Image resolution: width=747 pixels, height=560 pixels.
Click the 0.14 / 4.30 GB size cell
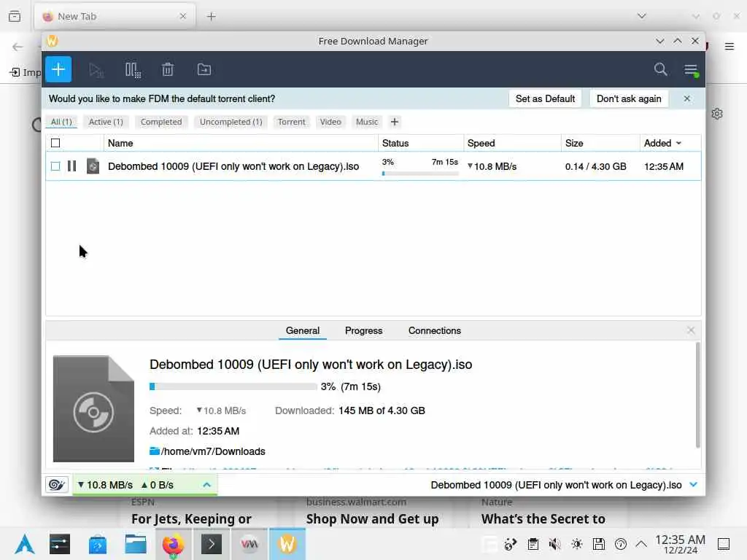pos(595,166)
